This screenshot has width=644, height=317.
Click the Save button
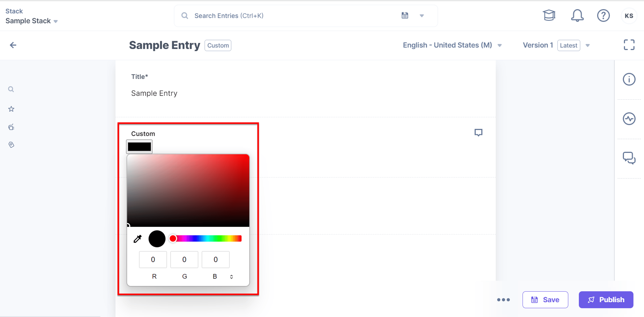(545, 300)
